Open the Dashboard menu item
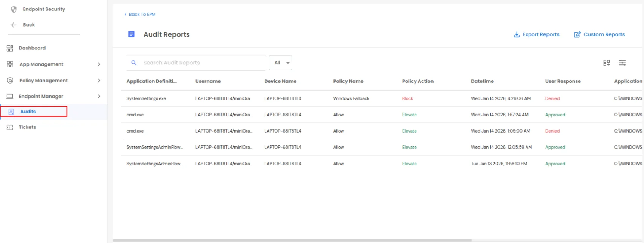The height and width of the screenshot is (243, 644). tap(32, 48)
